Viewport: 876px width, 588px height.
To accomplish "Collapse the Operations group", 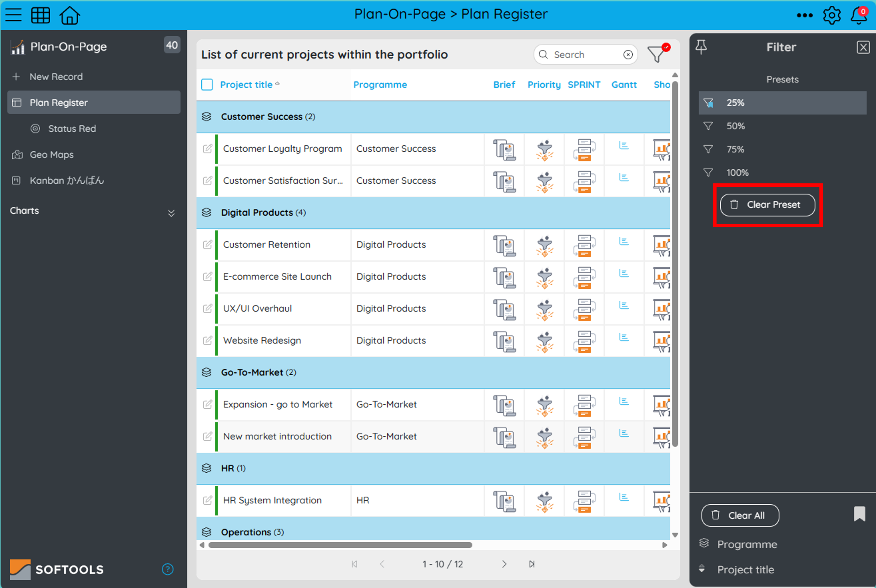I will click(207, 532).
